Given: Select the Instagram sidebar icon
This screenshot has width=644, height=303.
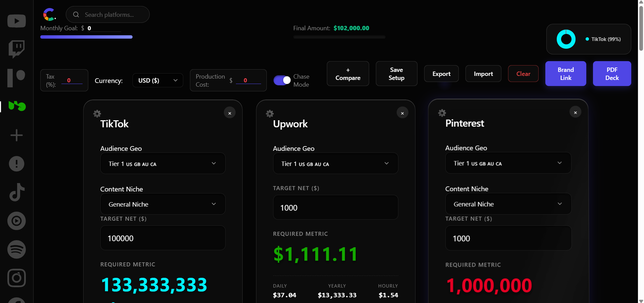Looking at the screenshot, I should pyautogui.click(x=16, y=278).
